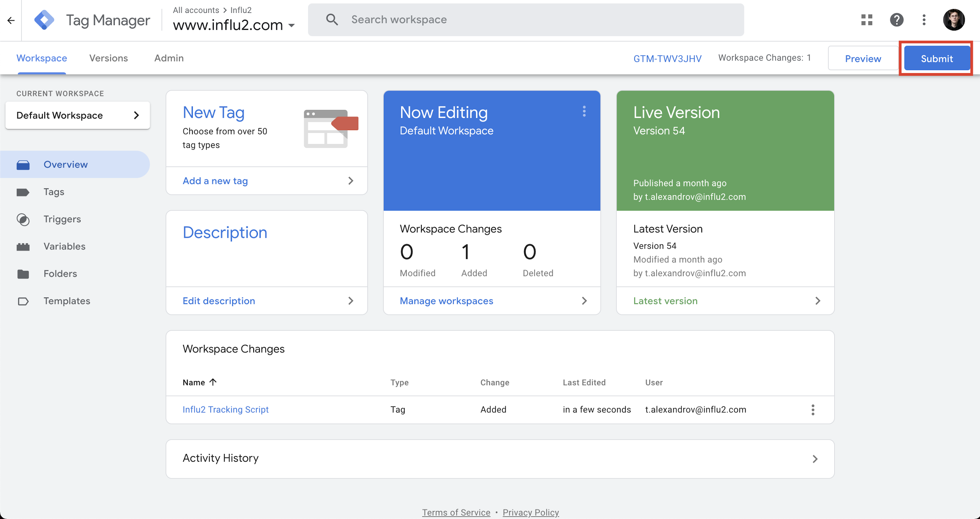Open Folders in the sidebar
Screen dimensions: 980x519
(x=60, y=273)
